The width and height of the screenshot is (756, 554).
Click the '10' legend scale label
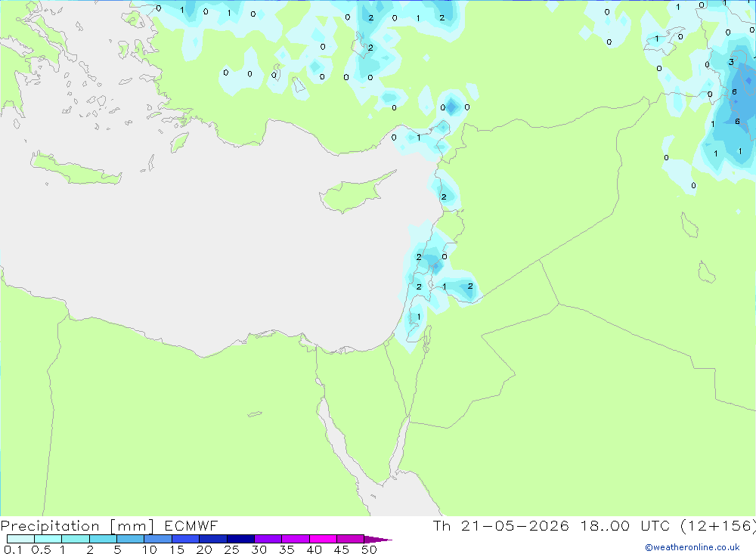click(x=150, y=549)
